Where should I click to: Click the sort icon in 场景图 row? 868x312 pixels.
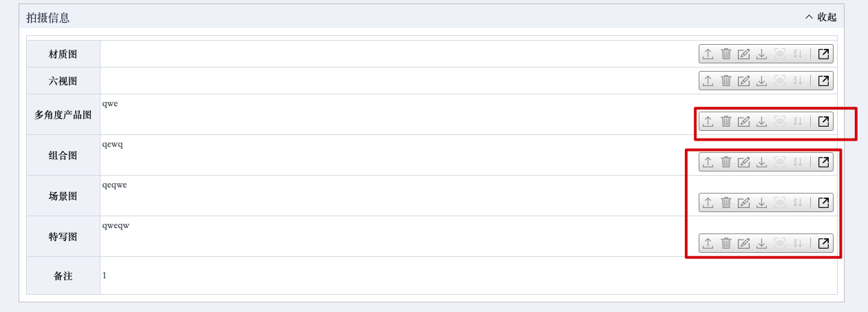coord(798,202)
